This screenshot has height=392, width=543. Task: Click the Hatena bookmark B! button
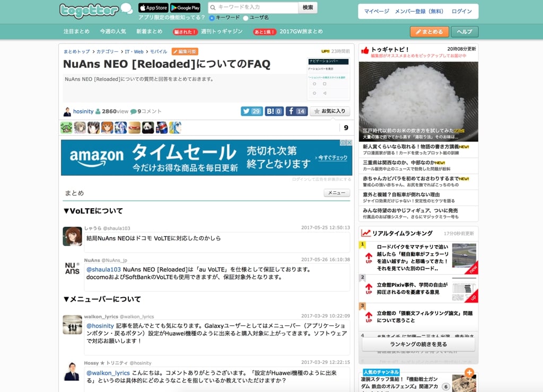[274, 111]
